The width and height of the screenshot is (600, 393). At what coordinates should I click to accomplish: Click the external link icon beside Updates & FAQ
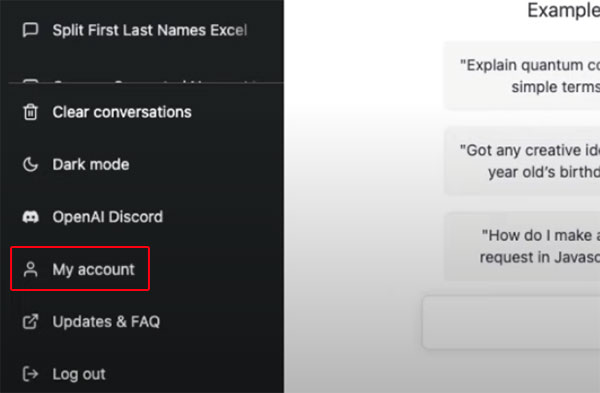(x=30, y=322)
